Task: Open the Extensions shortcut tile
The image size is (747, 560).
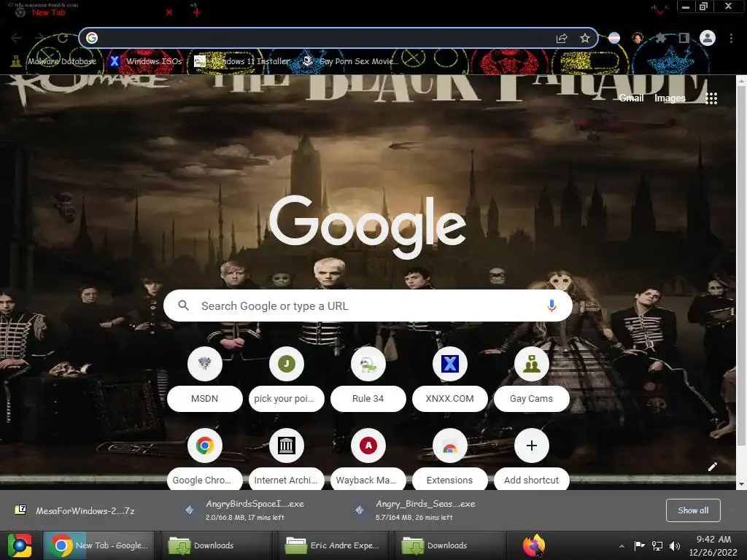Action: click(x=449, y=460)
